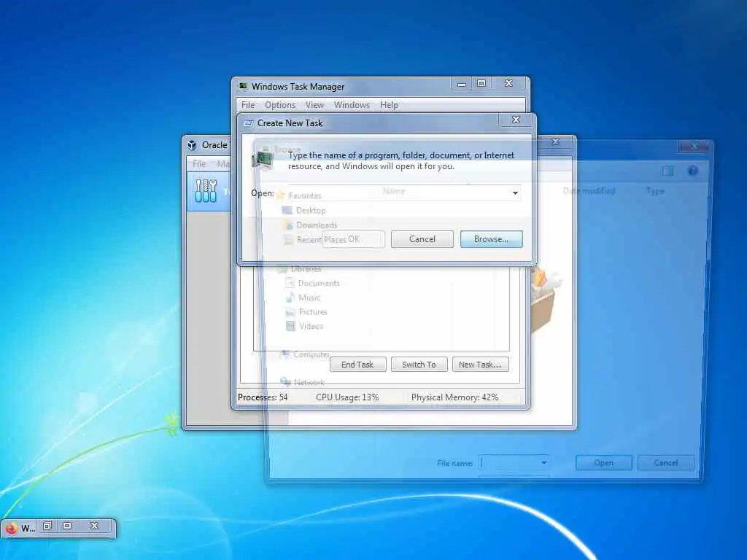Open the Help menu in Task Manager
747x560 pixels.
click(389, 105)
